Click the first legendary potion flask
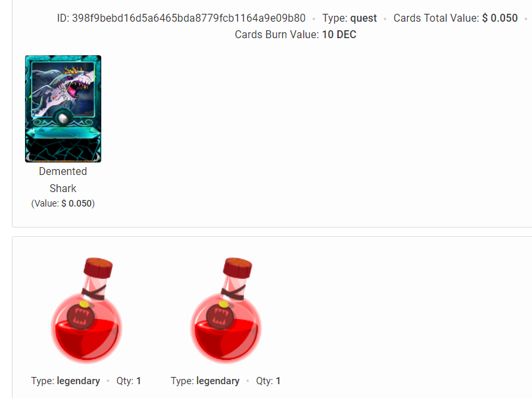 point(87,311)
